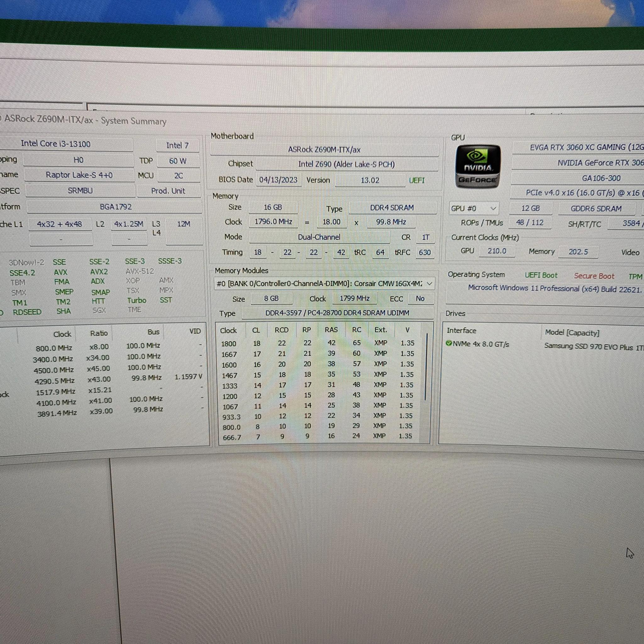Viewport: 644px width, 644px height.
Task: Click the green UEFI label beside BIOS version
Action: click(417, 180)
